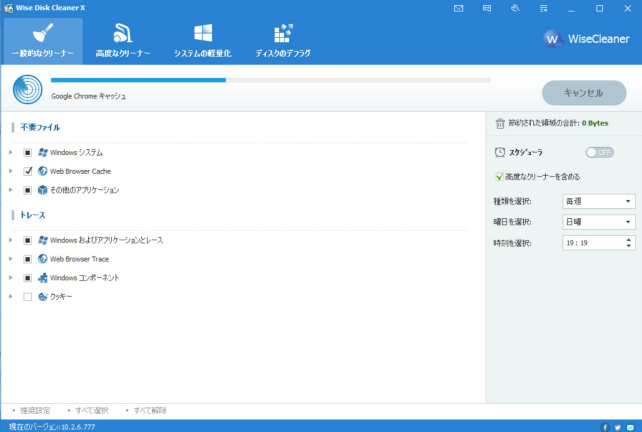This screenshot has width=642, height=432.
Task: Click the すべて選択 link
Action: 92,410
